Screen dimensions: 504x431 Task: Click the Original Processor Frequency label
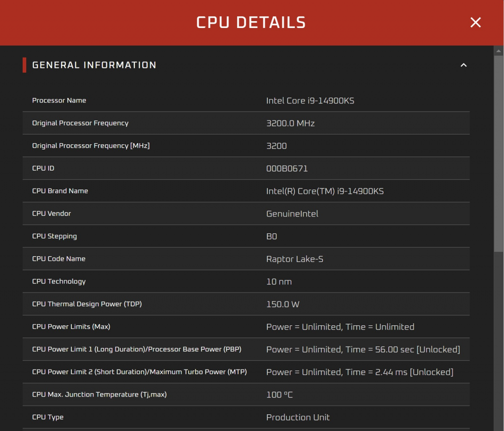pos(80,123)
